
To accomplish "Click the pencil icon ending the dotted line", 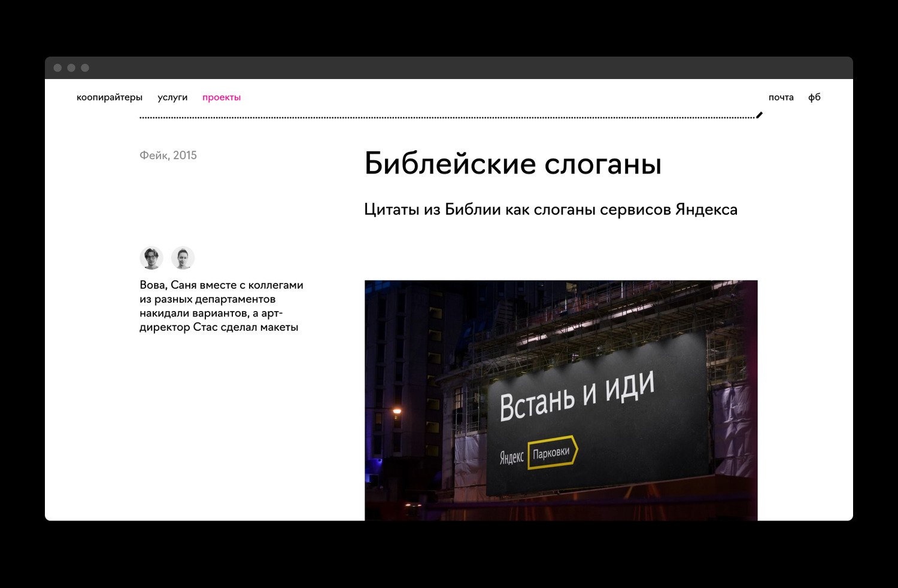I will 759,115.
